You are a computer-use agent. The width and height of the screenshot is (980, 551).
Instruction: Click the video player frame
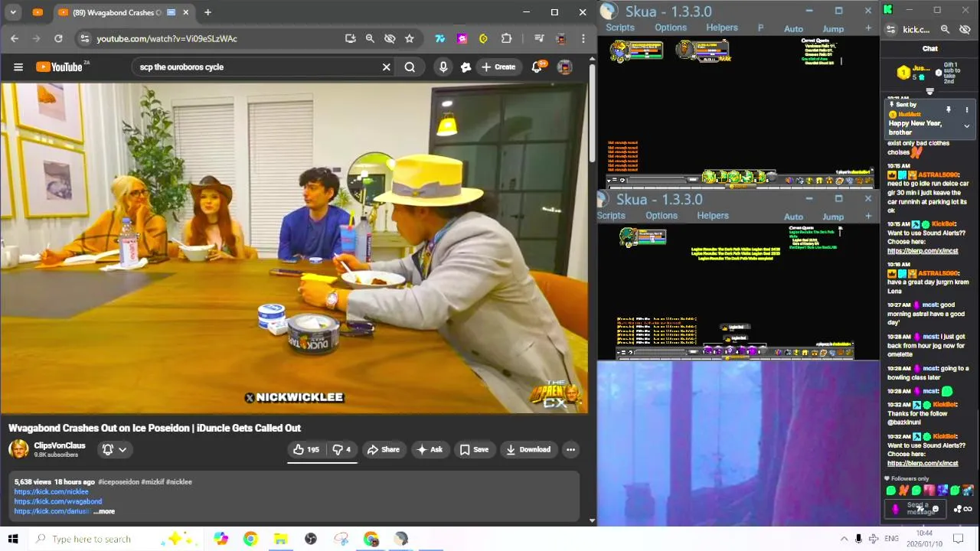coord(294,248)
